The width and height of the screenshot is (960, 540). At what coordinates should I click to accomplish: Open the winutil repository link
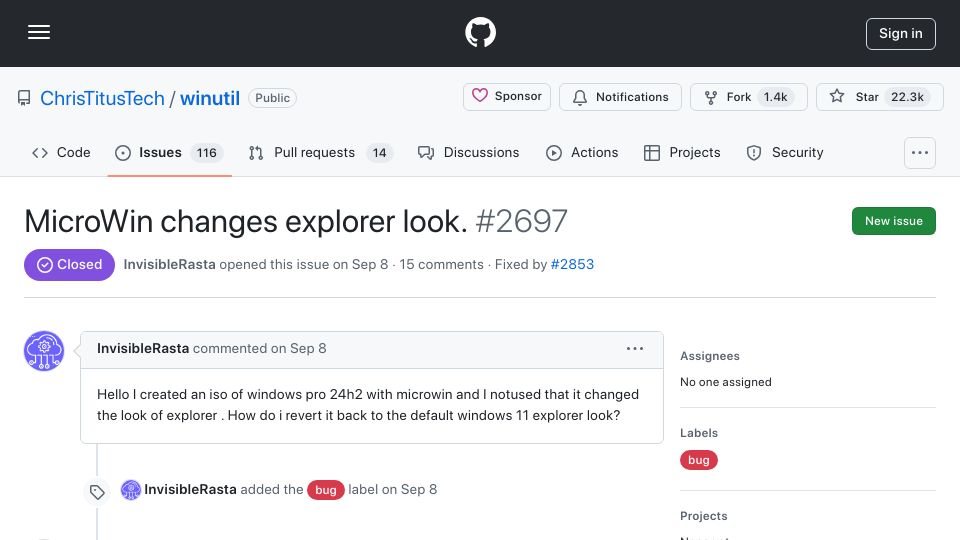click(209, 98)
